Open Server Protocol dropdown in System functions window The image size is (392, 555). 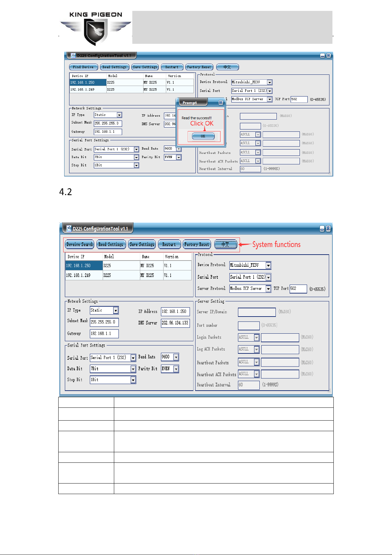coord(269,289)
